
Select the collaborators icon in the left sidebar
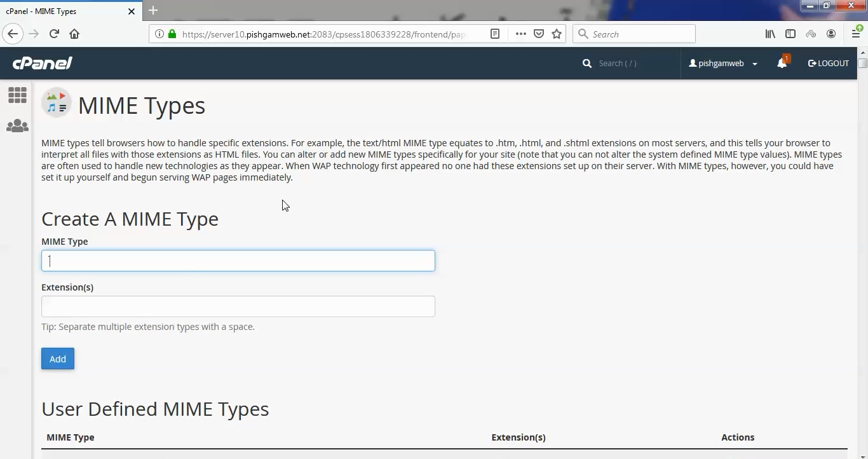click(17, 125)
